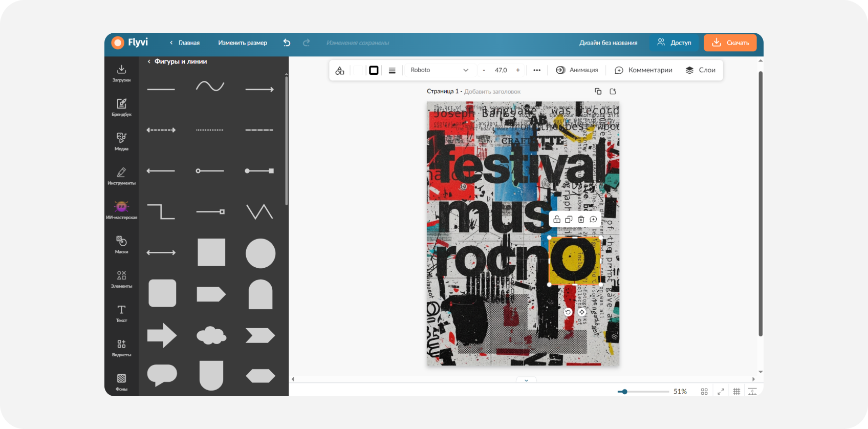Click the Доступ share button
Viewport: 868px width, 429px height.
(x=674, y=43)
